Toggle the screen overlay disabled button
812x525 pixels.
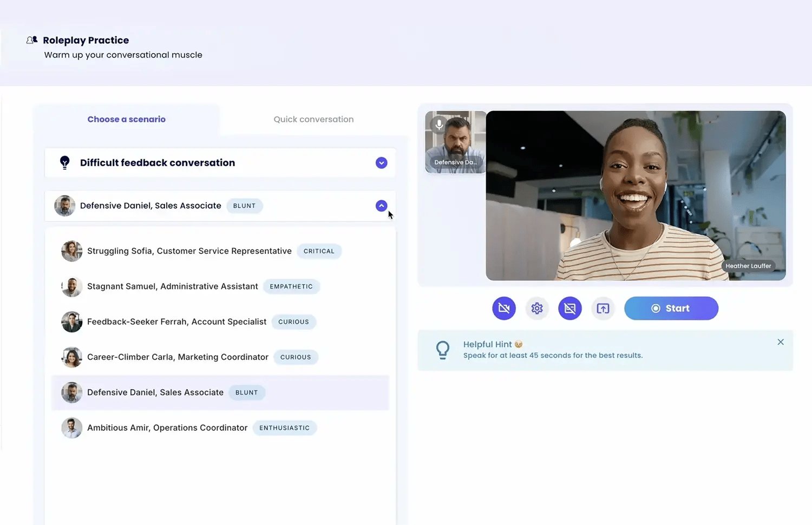tap(570, 309)
